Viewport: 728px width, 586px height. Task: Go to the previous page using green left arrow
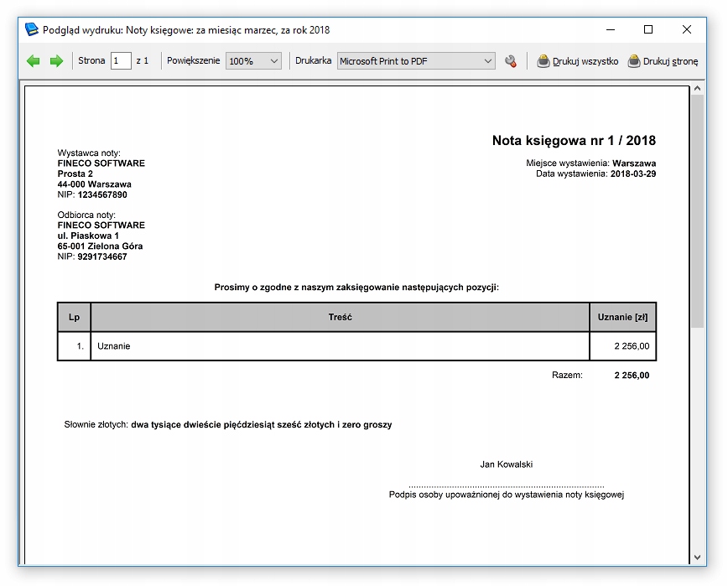[34, 61]
